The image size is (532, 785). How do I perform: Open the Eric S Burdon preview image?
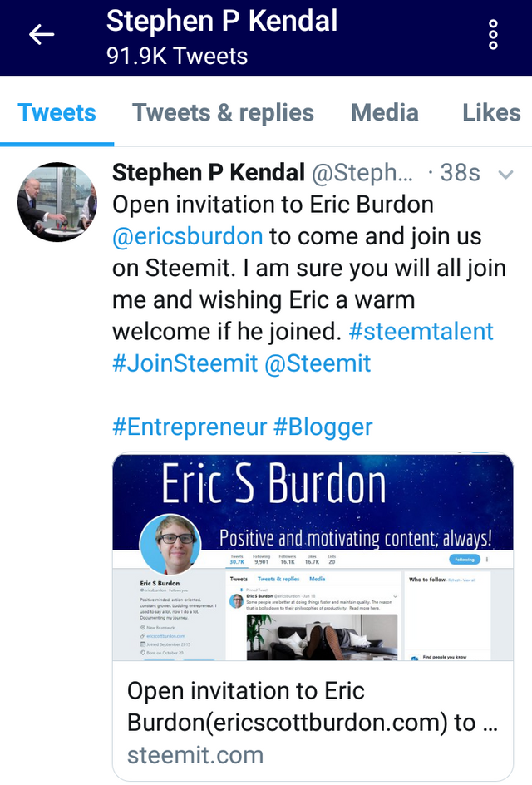tap(312, 557)
